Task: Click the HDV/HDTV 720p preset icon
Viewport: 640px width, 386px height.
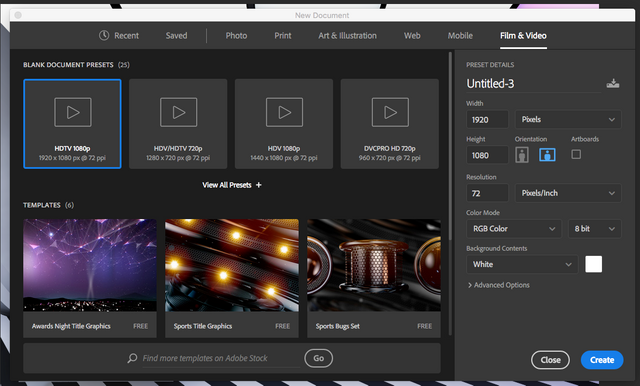Action: 179,112
